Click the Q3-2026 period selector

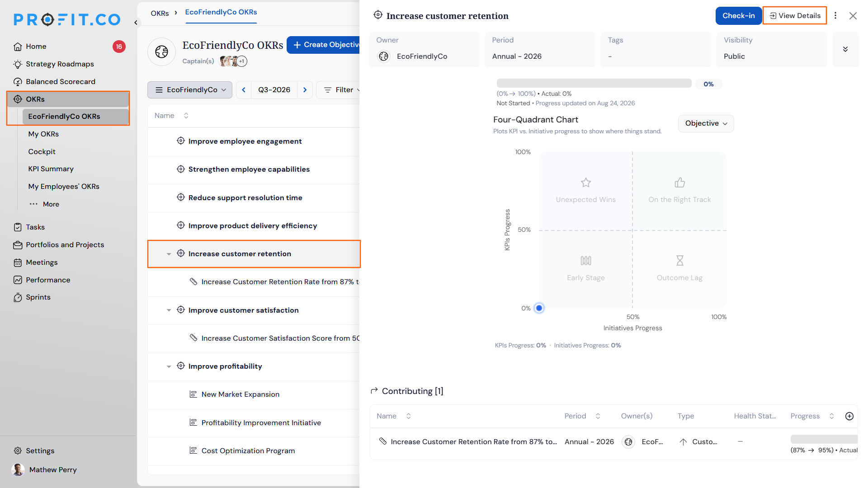click(274, 90)
